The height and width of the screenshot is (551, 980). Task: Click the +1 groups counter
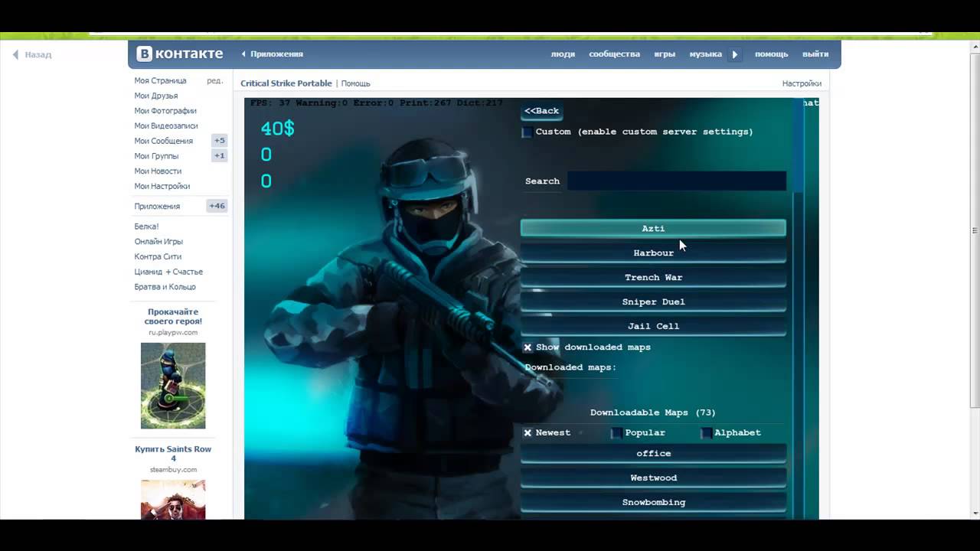coord(220,156)
